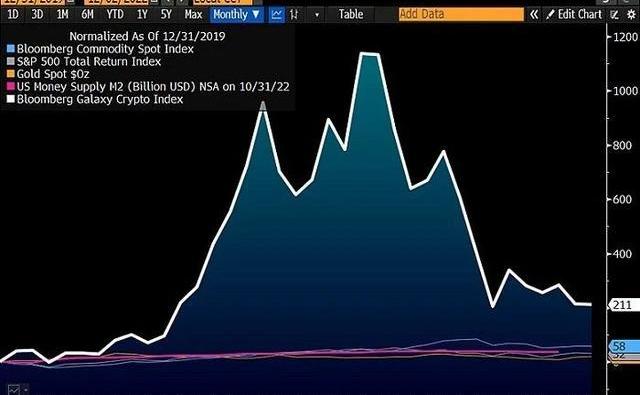Open the Table view
The image size is (640, 395).
[x=351, y=15]
